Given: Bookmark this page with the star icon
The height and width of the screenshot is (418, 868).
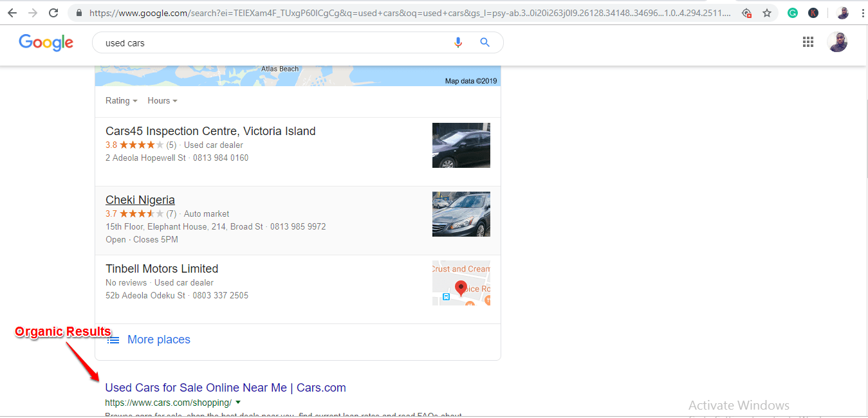Looking at the screenshot, I should point(767,13).
